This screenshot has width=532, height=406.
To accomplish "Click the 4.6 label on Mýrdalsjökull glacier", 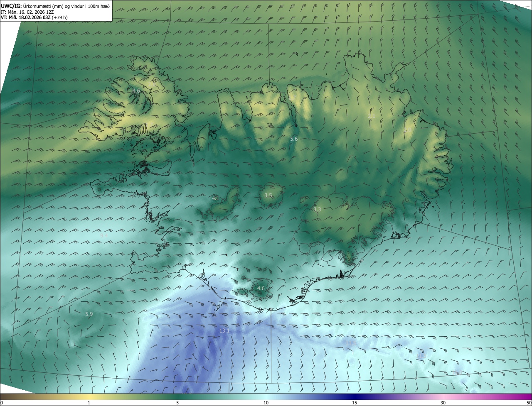I will point(261,288).
